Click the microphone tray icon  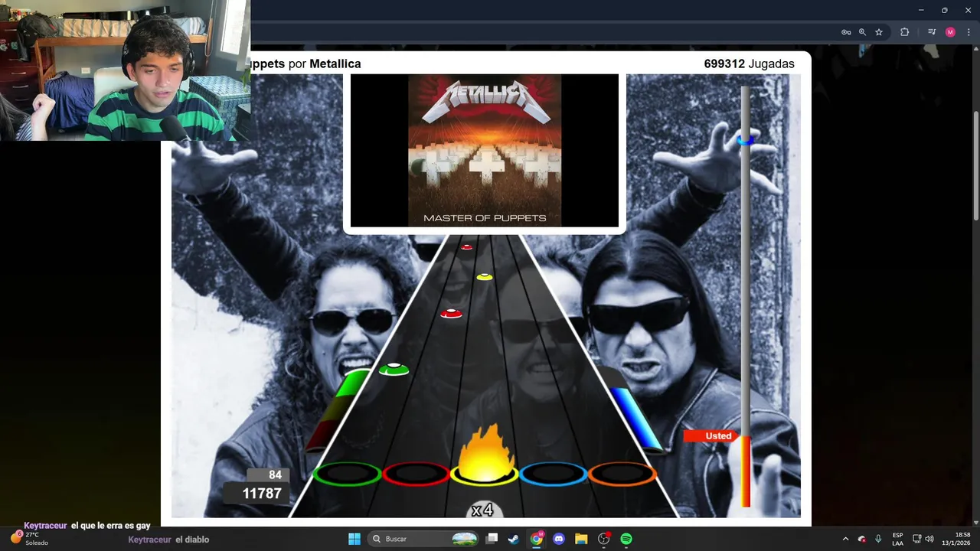point(878,539)
